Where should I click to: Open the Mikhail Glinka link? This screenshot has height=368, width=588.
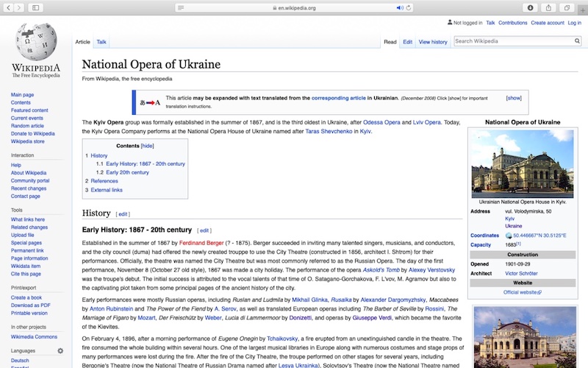309,300
